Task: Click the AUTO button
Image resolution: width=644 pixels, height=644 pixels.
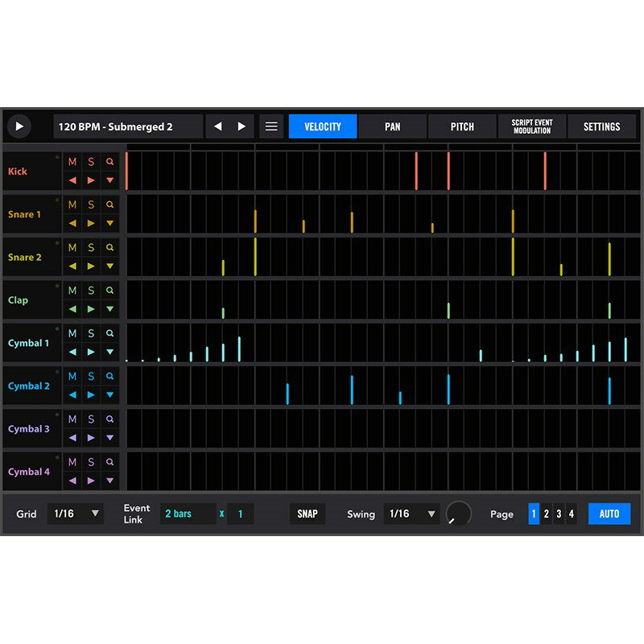Action: tap(609, 514)
